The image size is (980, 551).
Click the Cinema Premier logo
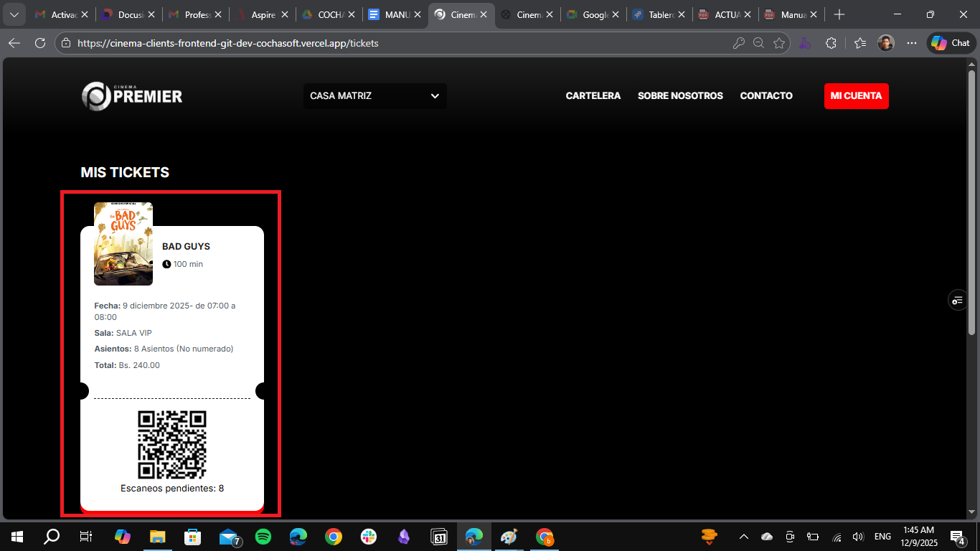[131, 95]
